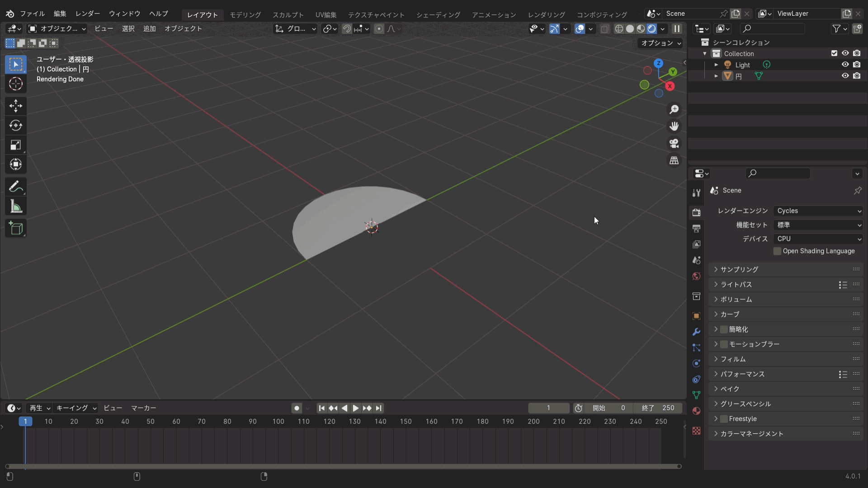Expand the サンプリング (Sampling) panel
The width and height of the screenshot is (868, 488).
pos(739,269)
